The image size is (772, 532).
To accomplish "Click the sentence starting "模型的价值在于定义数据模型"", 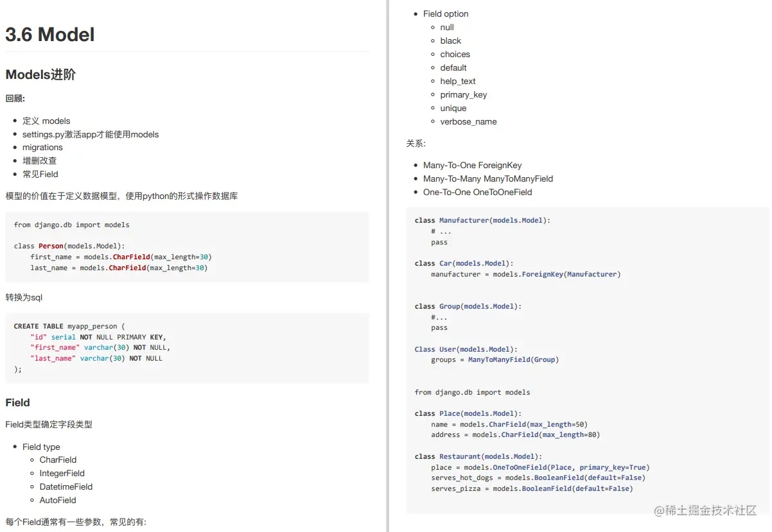I will tap(121, 196).
